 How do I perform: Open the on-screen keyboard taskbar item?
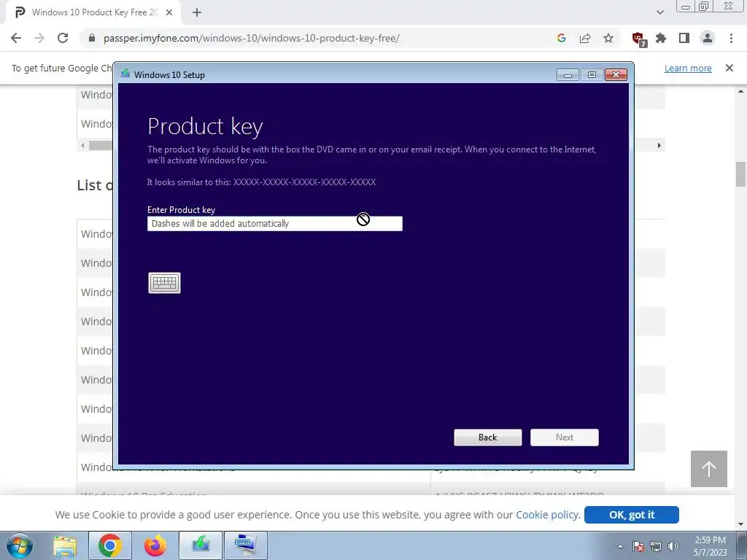pyautogui.click(x=246, y=545)
